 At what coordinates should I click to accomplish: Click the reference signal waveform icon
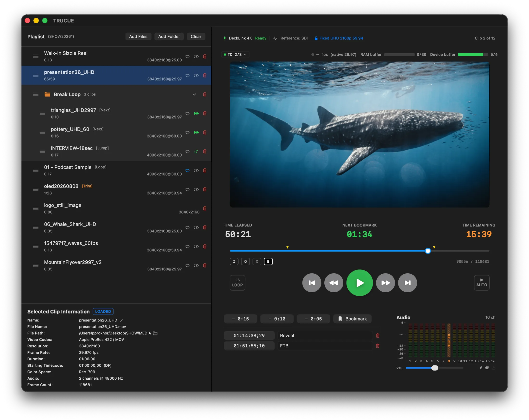tap(275, 38)
